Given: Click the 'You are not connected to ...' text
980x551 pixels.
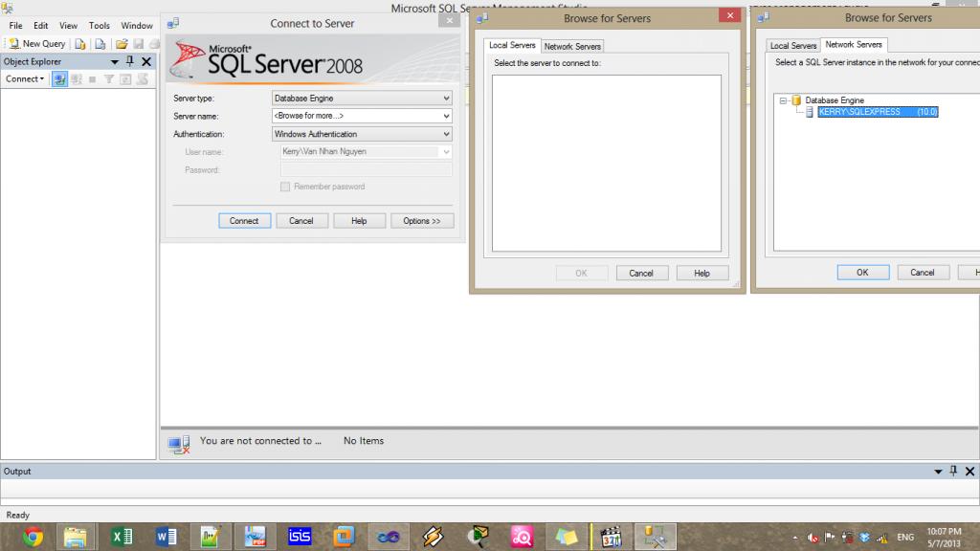Looking at the screenshot, I should [260, 440].
